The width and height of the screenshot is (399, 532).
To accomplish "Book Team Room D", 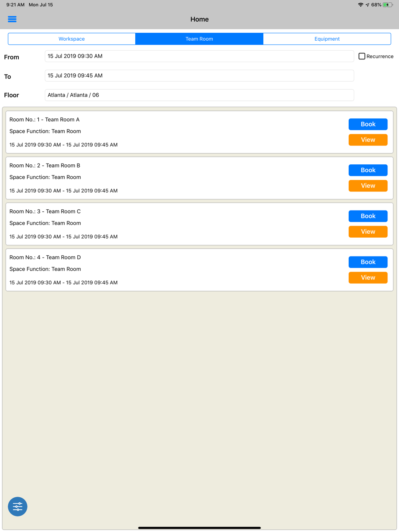I will 368,262.
